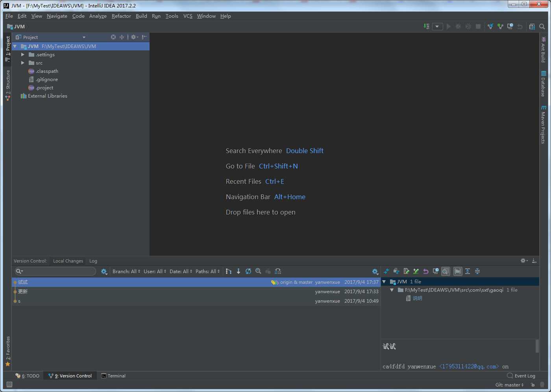The image size is (551, 392).
Task: Open log quick settings gear icon
Action: click(x=104, y=272)
